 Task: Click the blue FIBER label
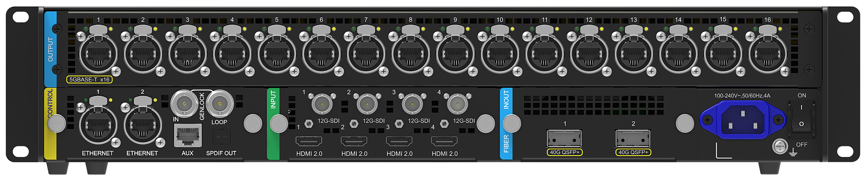coord(506,144)
